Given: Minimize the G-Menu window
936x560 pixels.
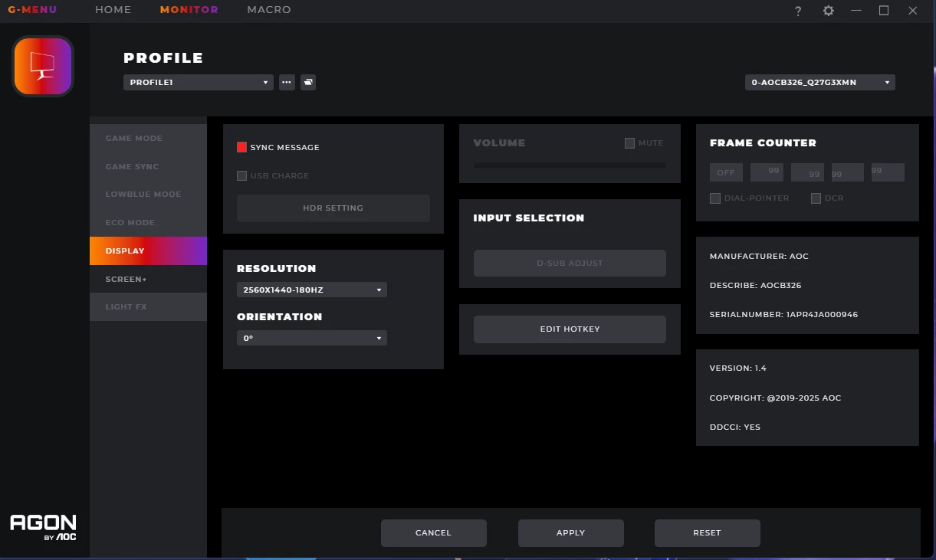Looking at the screenshot, I should pyautogui.click(x=856, y=11).
